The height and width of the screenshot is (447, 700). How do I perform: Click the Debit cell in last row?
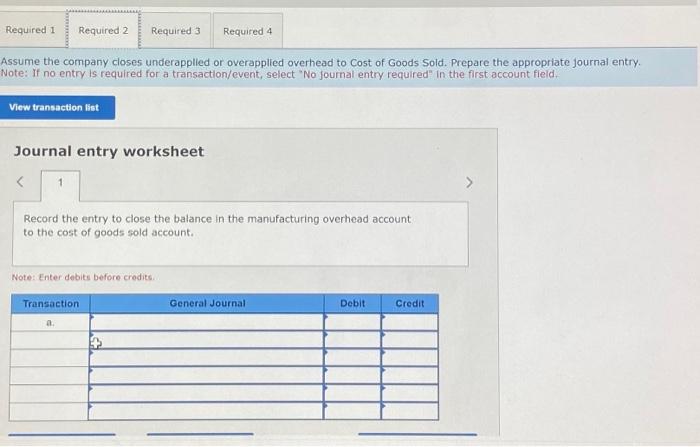pyautogui.click(x=353, y=411)
